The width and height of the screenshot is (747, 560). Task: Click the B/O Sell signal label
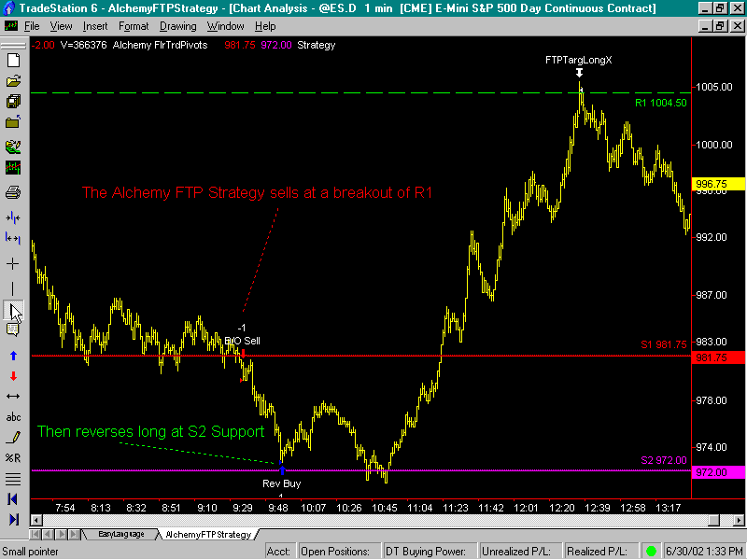tap(242, 341)
